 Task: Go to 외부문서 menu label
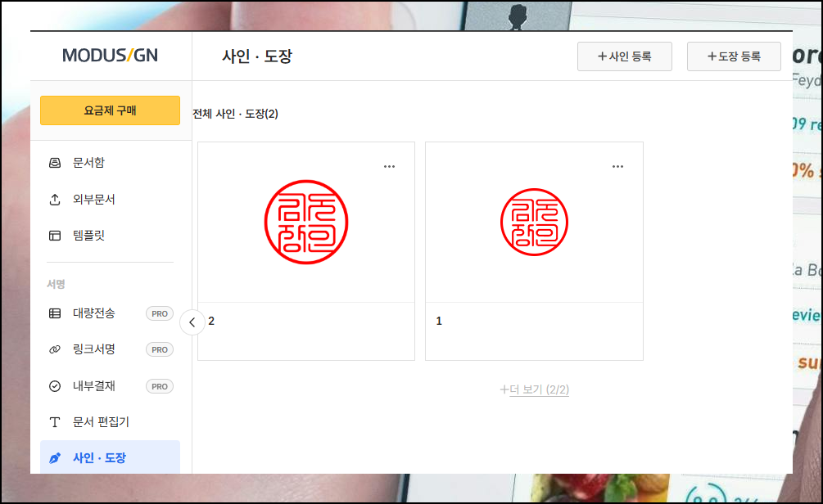tap(94, 200)
